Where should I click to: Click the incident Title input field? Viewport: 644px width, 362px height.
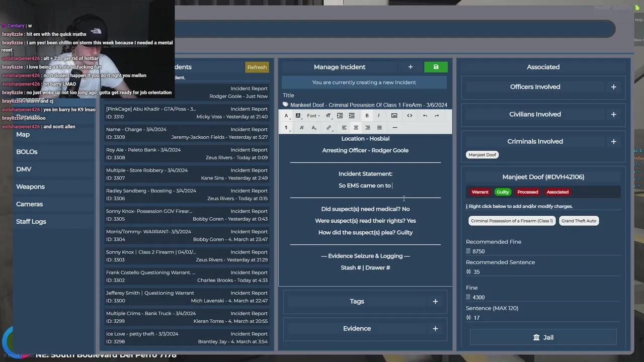(x=368, y=105)
